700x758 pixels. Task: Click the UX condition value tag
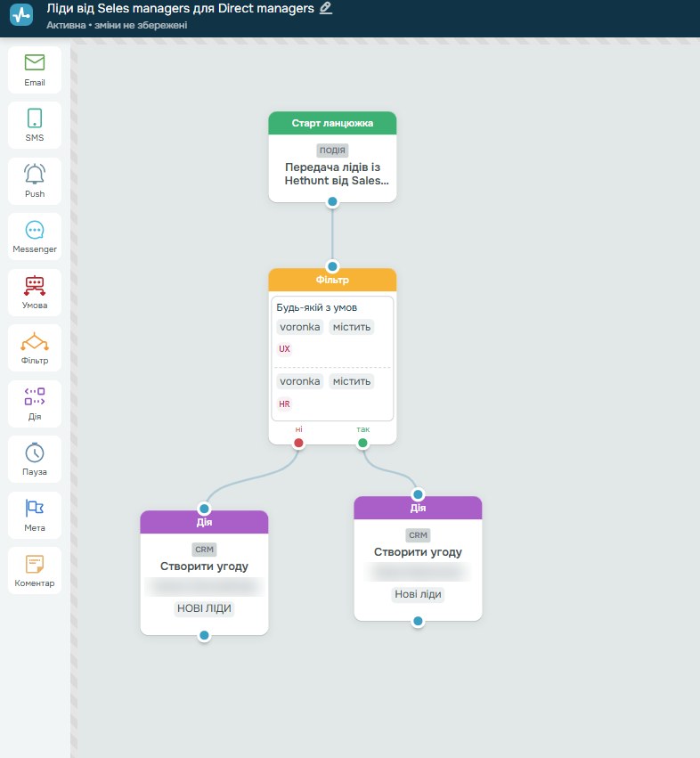[284, 349]
